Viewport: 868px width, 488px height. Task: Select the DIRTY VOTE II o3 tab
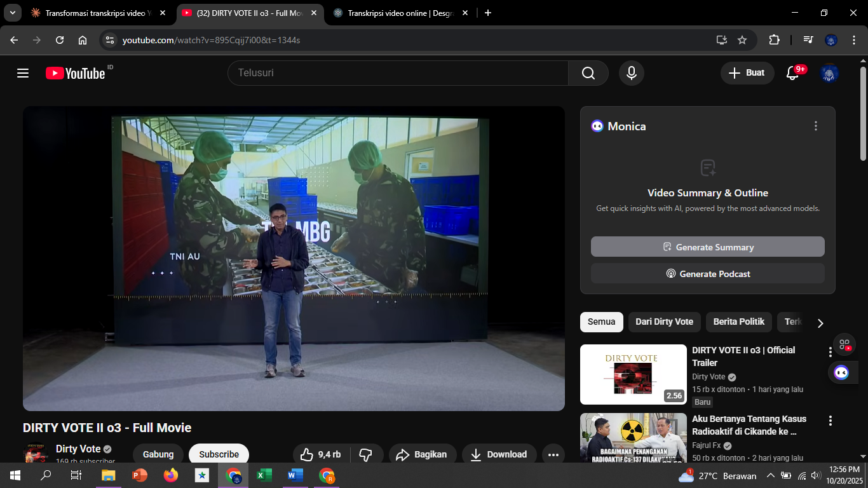(249, 13)
